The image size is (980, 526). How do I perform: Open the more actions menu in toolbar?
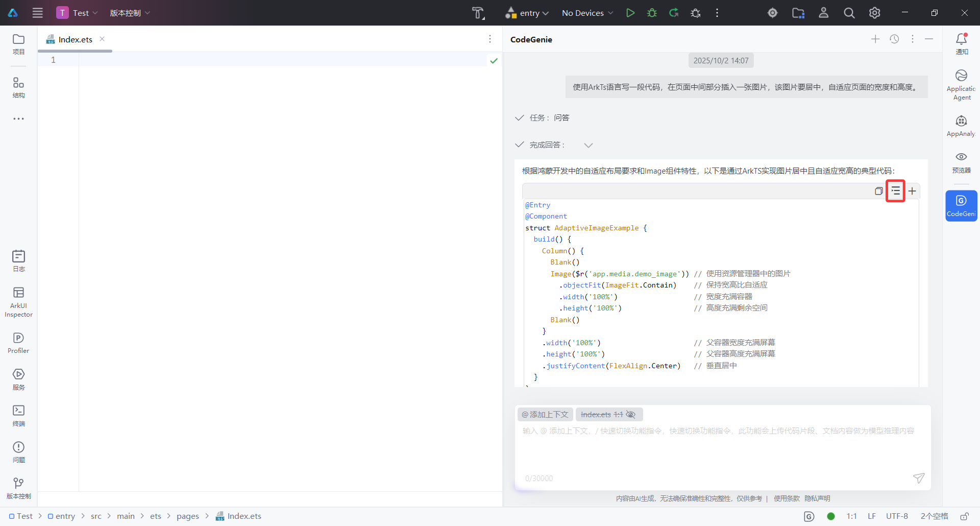[717, 13]
